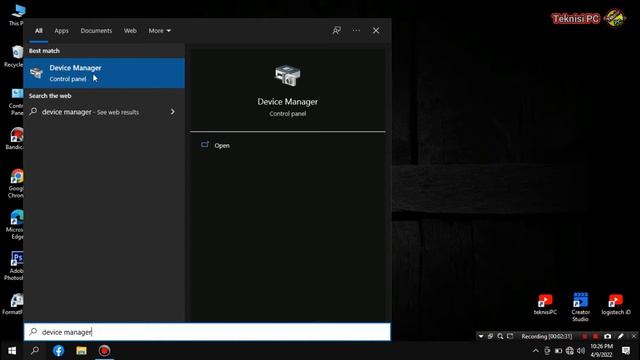
Task: Click the USB safely remove tray icon
Action: [x=547, y=351]
